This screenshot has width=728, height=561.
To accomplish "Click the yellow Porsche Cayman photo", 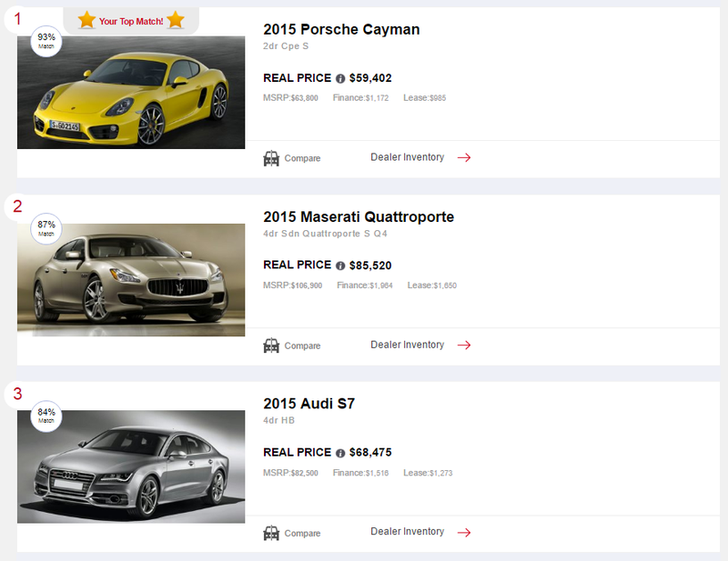I will pyautogui.click(x=131, y=93).
